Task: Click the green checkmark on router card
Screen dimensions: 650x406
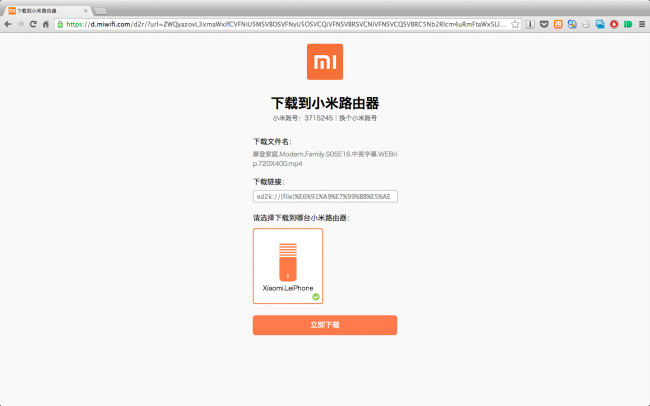Action: (316, 297)
